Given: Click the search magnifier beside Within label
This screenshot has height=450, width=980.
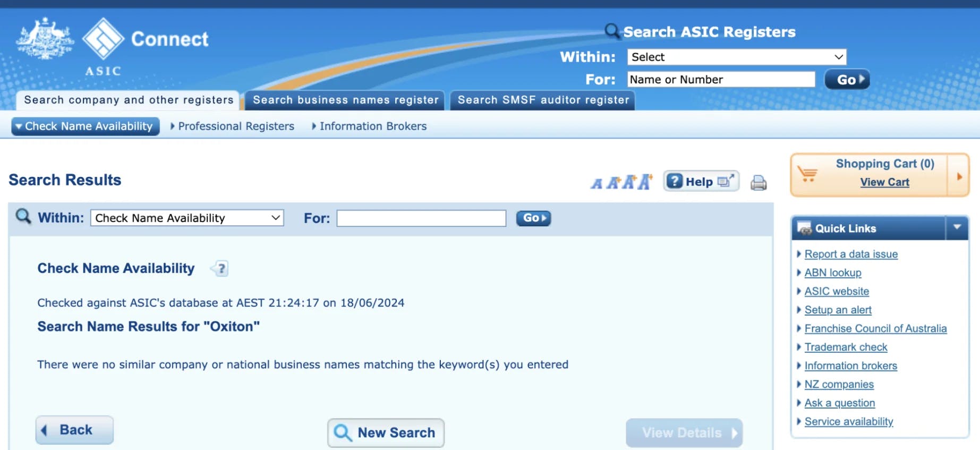Looking at the screenshot, I should (x=23, y=216).
